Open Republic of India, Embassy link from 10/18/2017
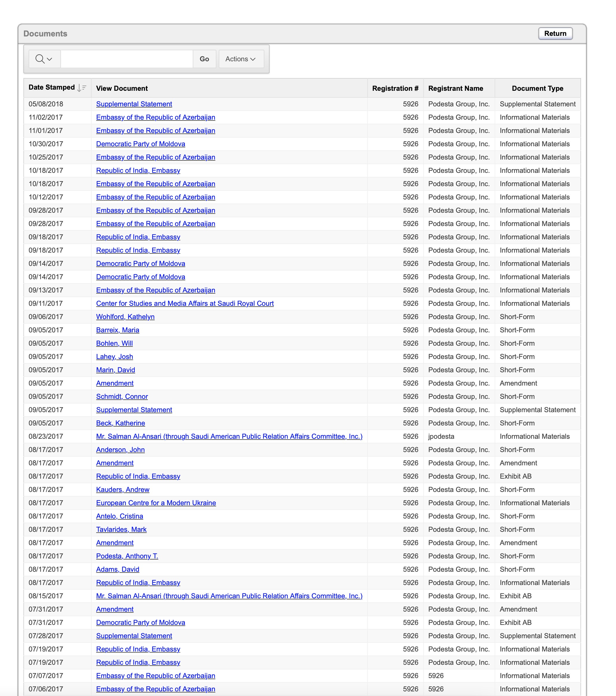This screenshot has width=616, height=696. [138, 170]
